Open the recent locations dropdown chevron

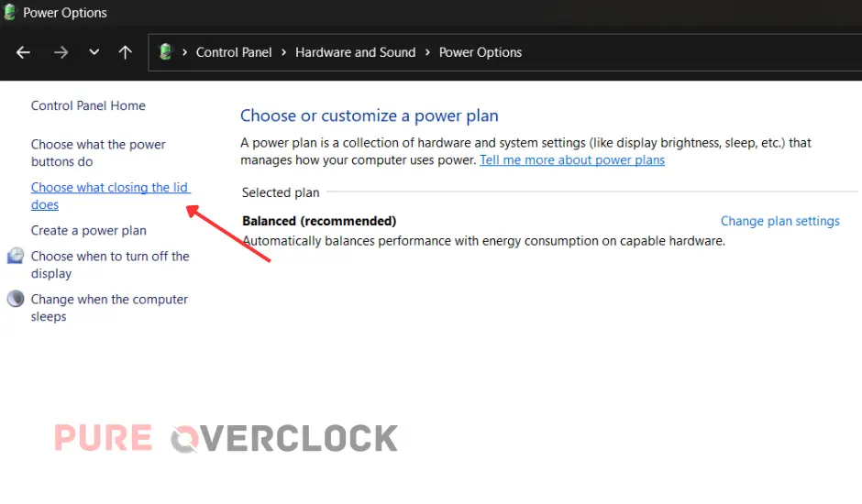pos(94,52)
